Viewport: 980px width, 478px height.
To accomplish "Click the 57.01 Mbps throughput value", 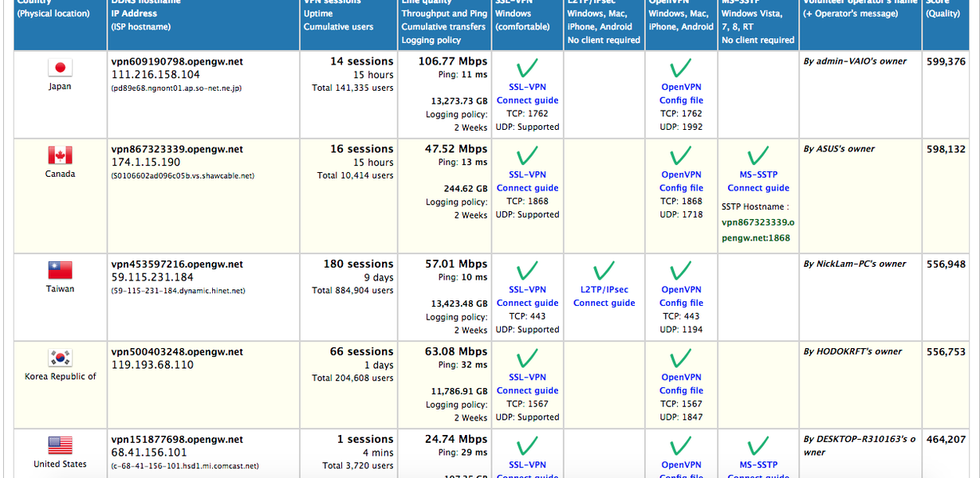I will click(456, 264).
